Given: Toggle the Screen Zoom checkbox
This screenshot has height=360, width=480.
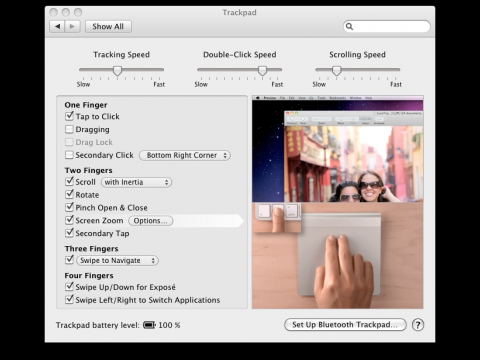Looking at the screenshot, I should coord(69,220).
